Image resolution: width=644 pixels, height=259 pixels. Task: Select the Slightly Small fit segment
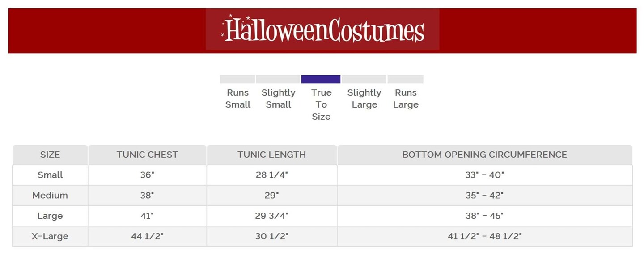click(x=278, y=79)
